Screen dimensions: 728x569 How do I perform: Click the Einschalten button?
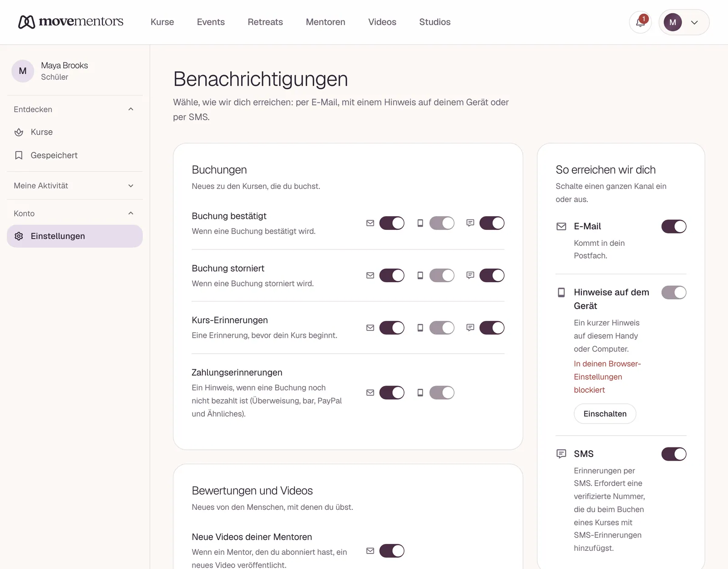[605, 414]
